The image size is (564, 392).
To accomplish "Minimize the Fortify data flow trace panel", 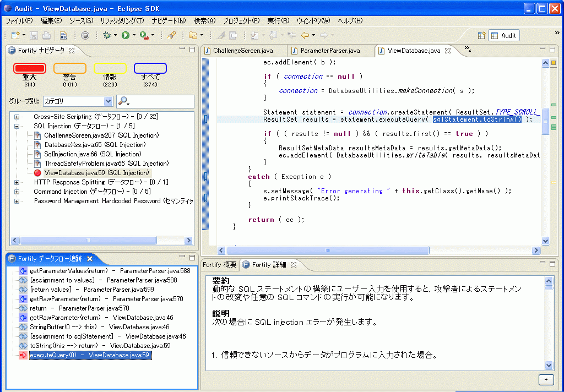I will [x=182, y=257].
